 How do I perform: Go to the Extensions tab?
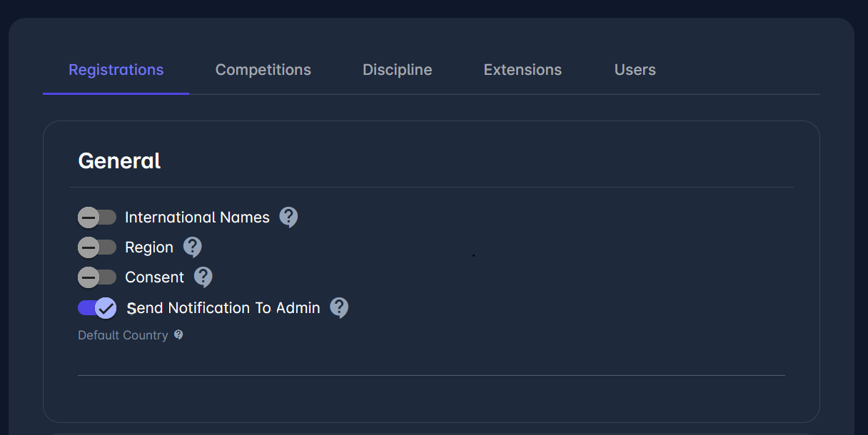point(523,70)
